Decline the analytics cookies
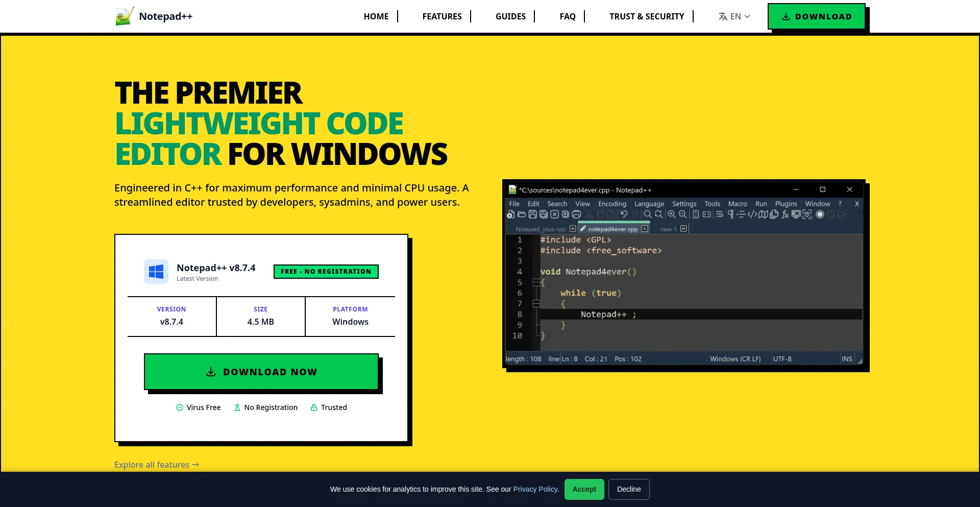980x507 pixels. (629, 489)
